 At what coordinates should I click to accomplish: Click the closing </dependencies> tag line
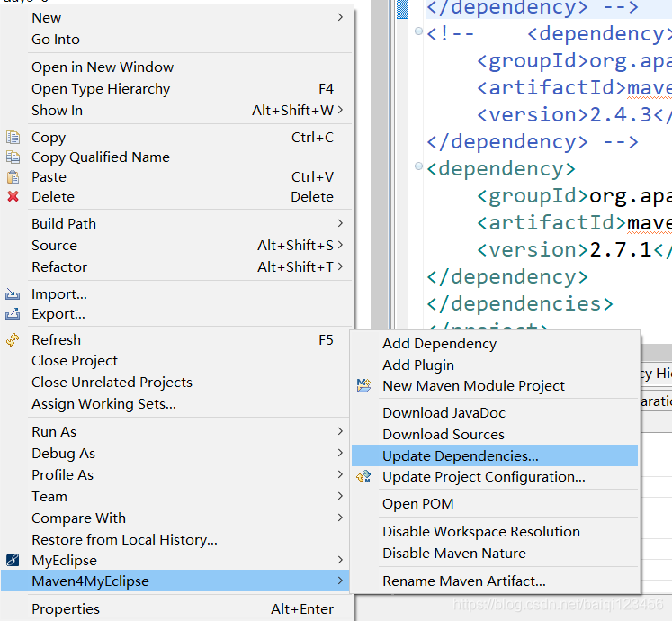click(520, 304)
